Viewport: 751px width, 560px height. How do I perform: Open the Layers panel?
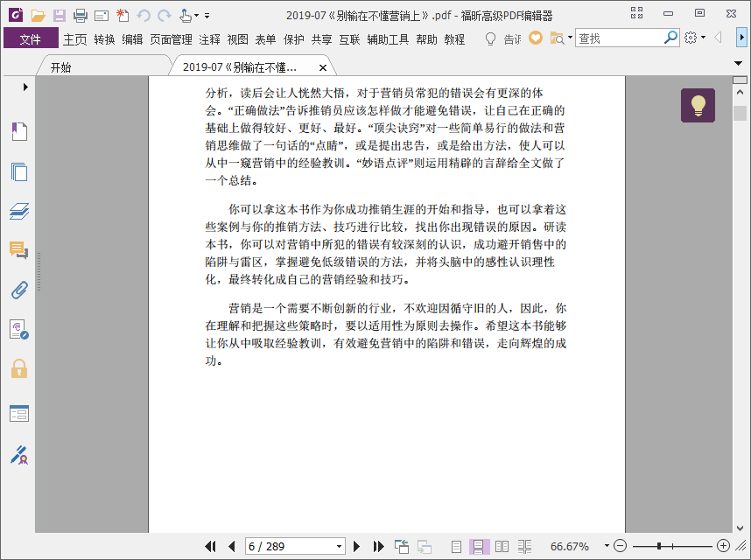coord(19,211)
